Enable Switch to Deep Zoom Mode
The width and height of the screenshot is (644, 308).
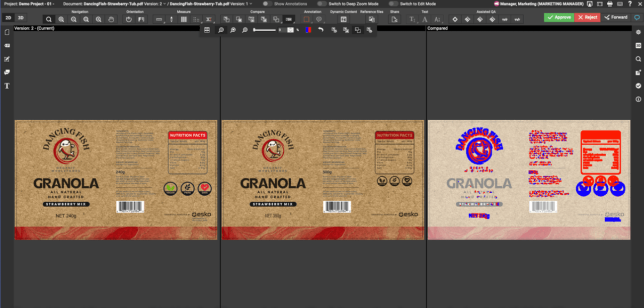322,4
